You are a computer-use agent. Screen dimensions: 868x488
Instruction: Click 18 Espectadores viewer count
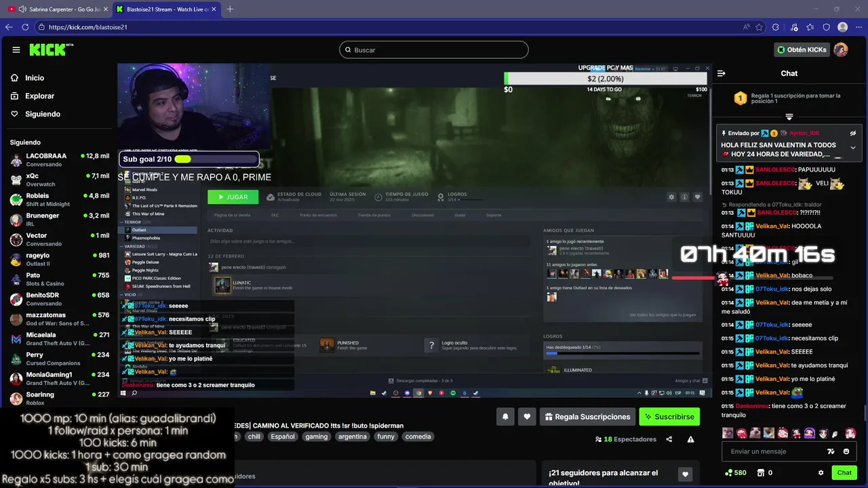click(x=625, y=439)
